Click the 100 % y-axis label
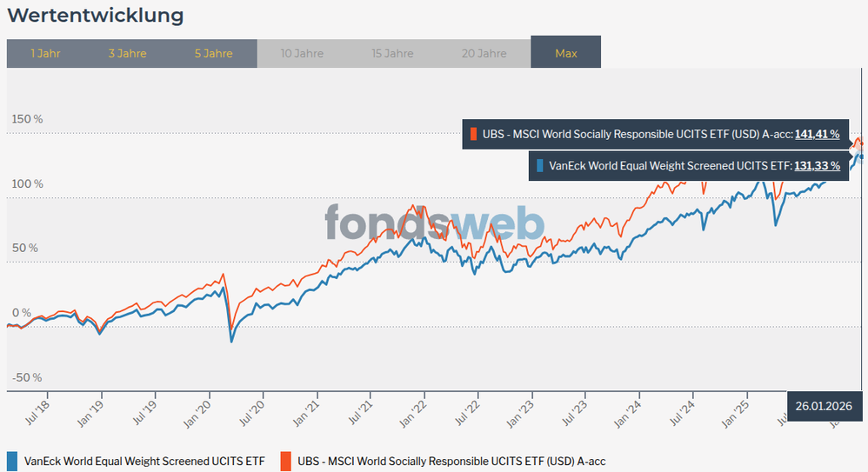Screen dimensions: 868x472 (27, 184)
